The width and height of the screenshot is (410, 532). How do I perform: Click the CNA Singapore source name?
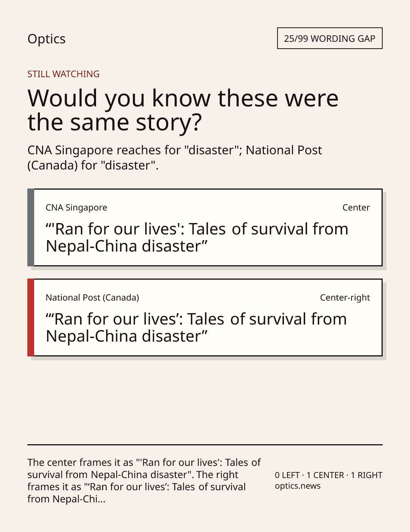(x=76, y=207)
